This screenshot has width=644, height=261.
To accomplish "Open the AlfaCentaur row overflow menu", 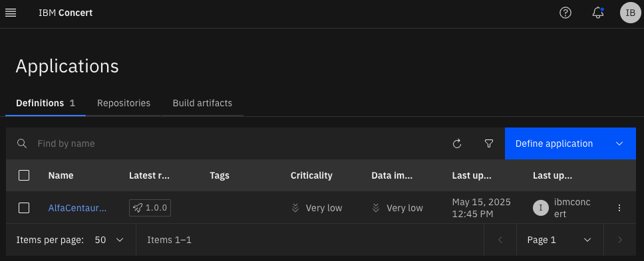I will (619, 208).
